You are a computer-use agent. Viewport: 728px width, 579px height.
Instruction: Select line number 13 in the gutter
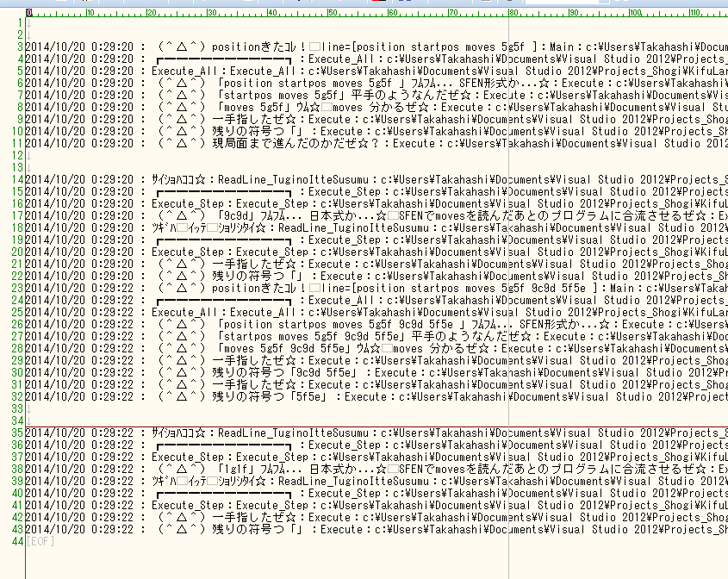tap(17, 168)
